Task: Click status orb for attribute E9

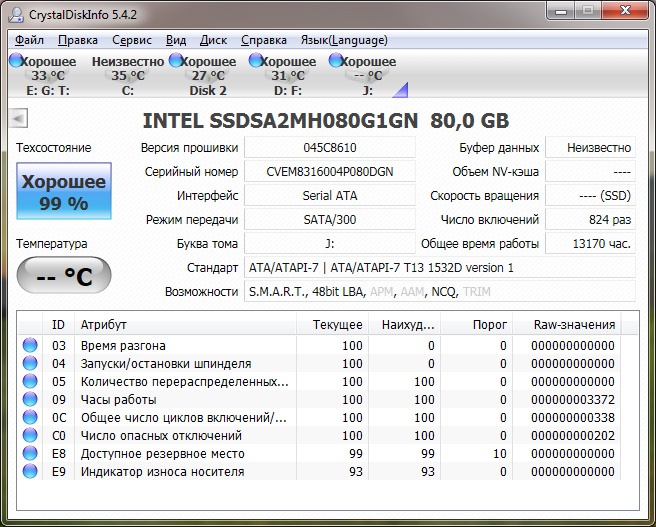Action: point(30,471)
